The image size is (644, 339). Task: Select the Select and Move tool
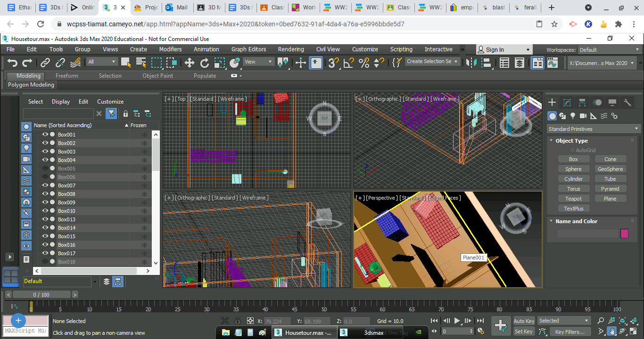click(x=190, y=63)
